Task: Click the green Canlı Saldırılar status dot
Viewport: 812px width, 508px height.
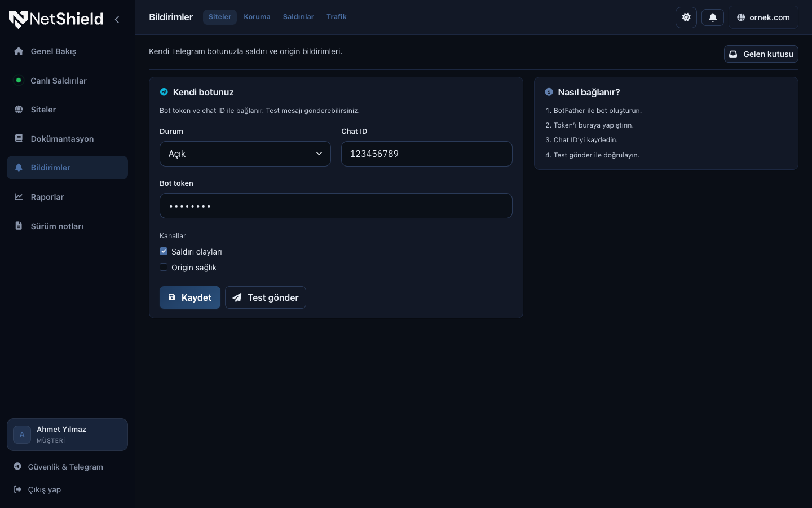Action: click(x=19, y=80)
